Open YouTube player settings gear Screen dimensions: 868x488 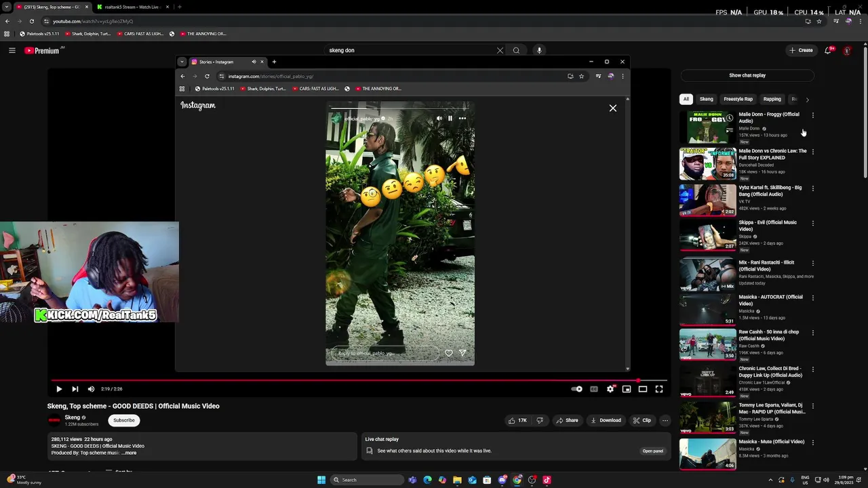(x=610, y=389)
